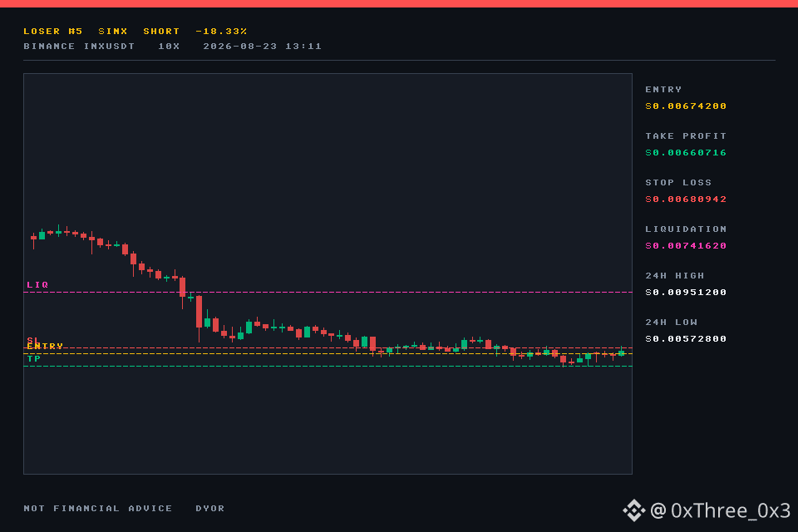Click the '2026-08-23 13:11' timestamp
Viewport: 798px width, 532px height.
click(x=263, y=47)
